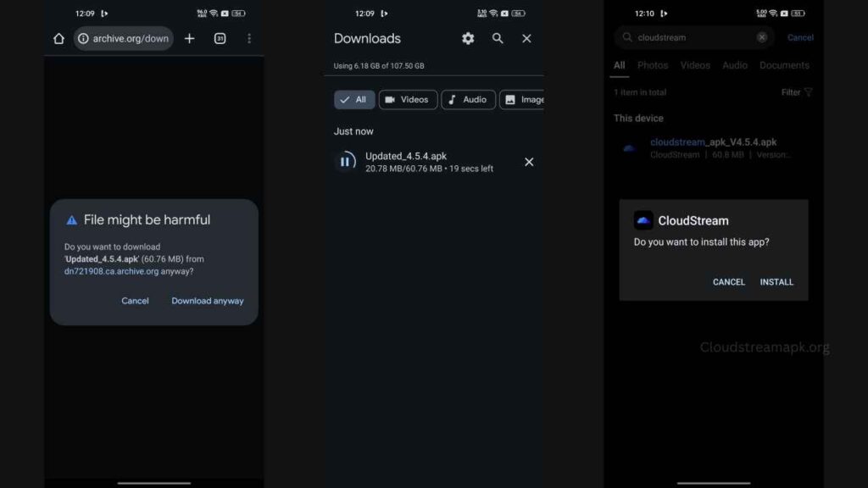Click Download anyway in the warning dialog

(207, 300)
